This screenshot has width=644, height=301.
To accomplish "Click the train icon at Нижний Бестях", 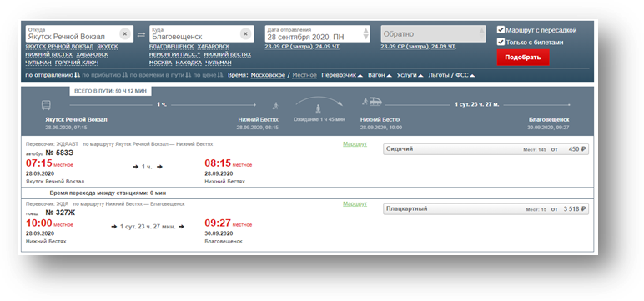I will pyautogui.click(x=375, y=101).
